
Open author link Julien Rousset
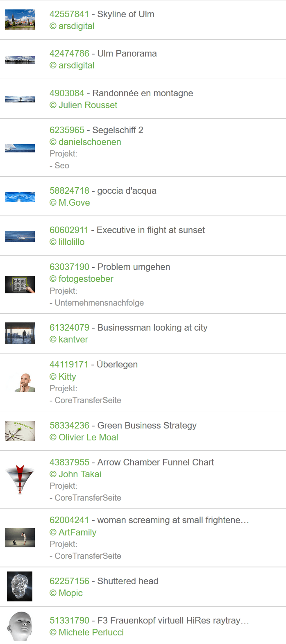pyautogui.click(x=88, y=105)
